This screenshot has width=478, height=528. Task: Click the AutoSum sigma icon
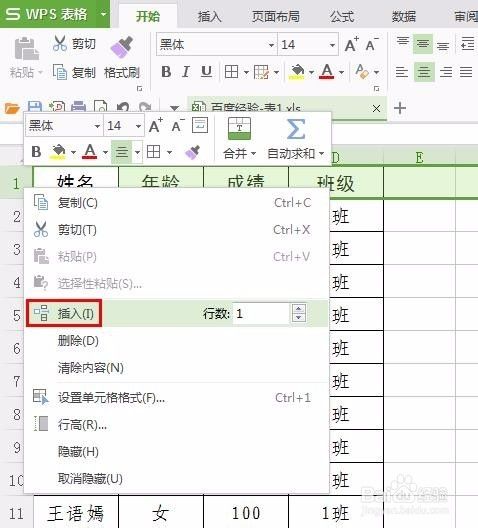tap(296, 129)
